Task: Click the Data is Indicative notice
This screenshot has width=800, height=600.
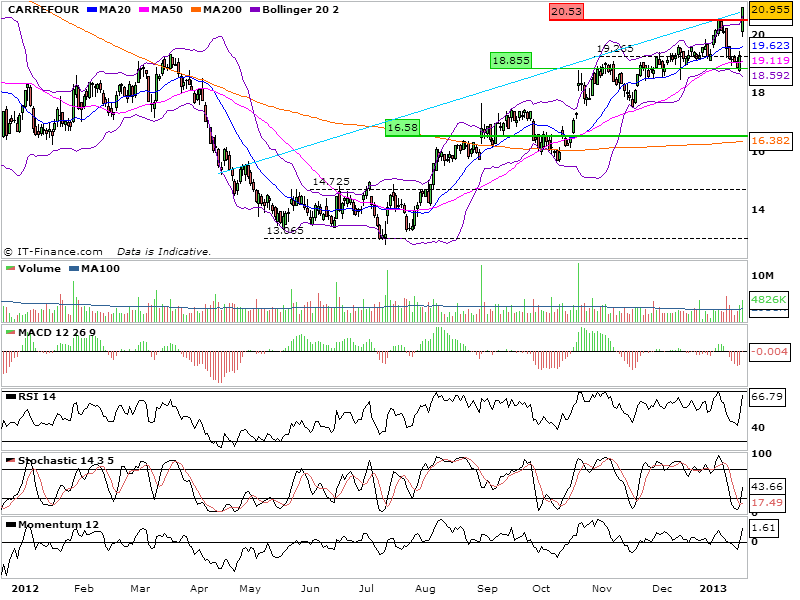Action: pos(164,252)
